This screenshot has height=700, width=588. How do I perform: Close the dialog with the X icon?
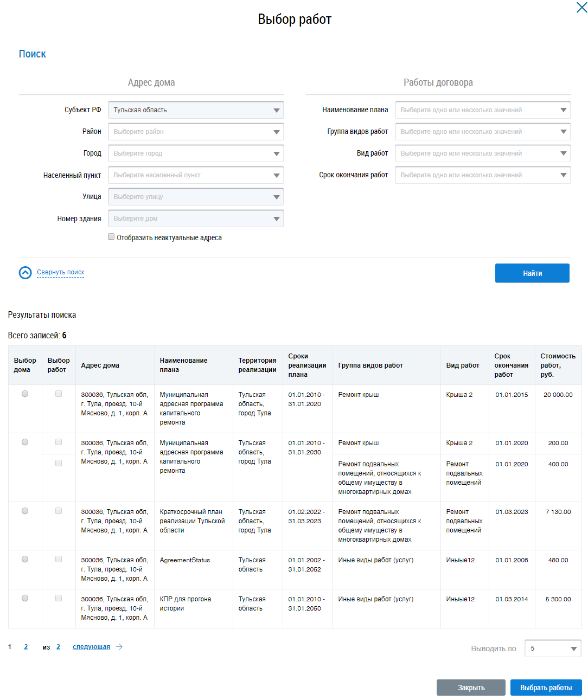click(x=581, y=8)
